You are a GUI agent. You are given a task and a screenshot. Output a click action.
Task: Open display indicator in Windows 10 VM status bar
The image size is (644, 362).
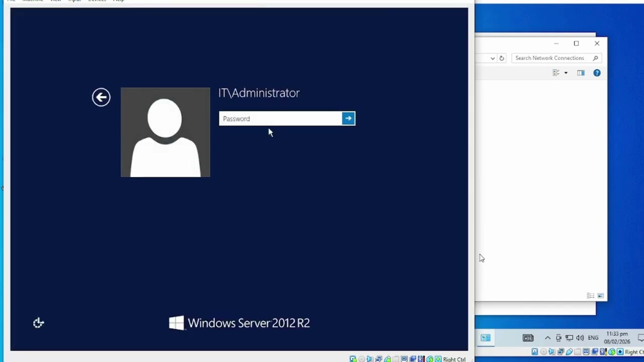(586, 352)
